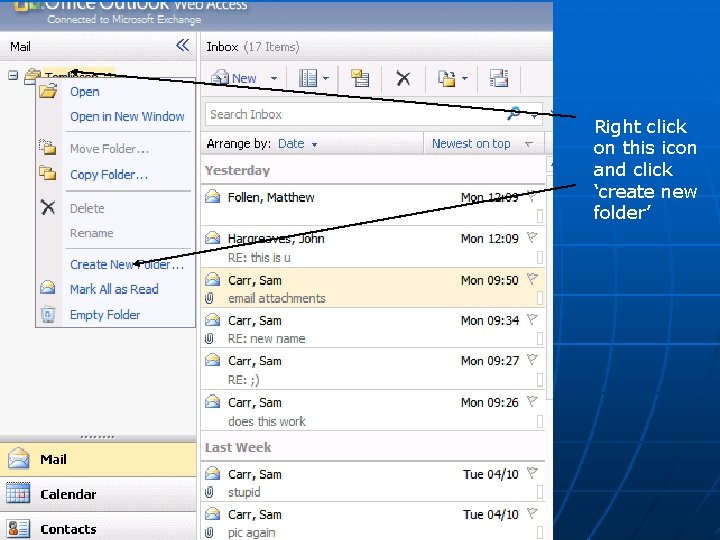The image size is (720, 540).
Task: Click the New message button
Action: click(x=234, y=79)
